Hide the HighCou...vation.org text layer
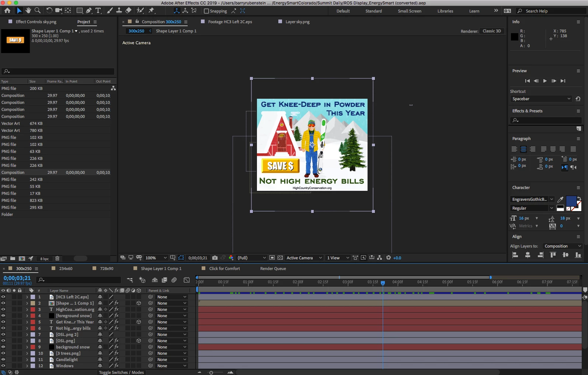The width and height of the screenshot is (588, 375). tap(3, 309)
